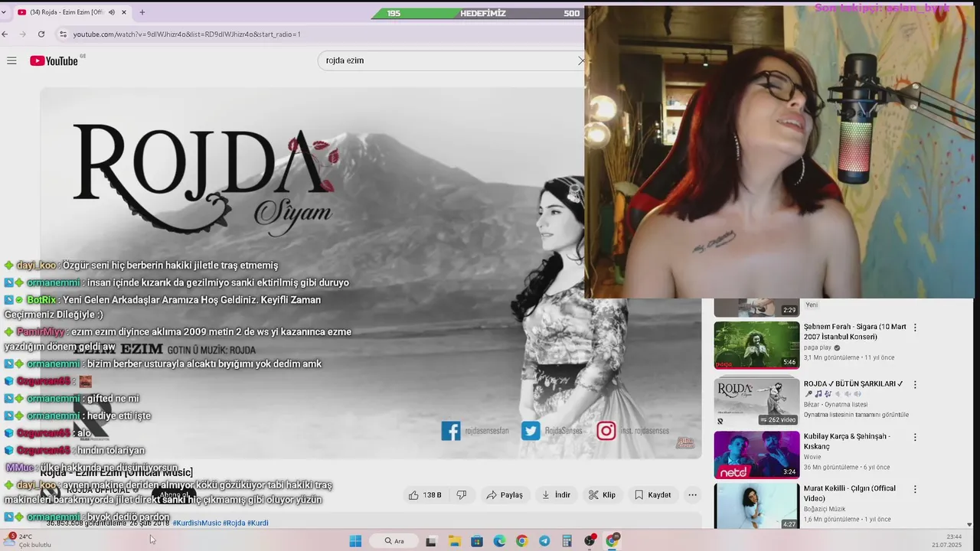The image size is (980, 551).
Task: Open options for ROJDA BÜTÜN ŞARKILARI playlist
Action: pos(915,385)
